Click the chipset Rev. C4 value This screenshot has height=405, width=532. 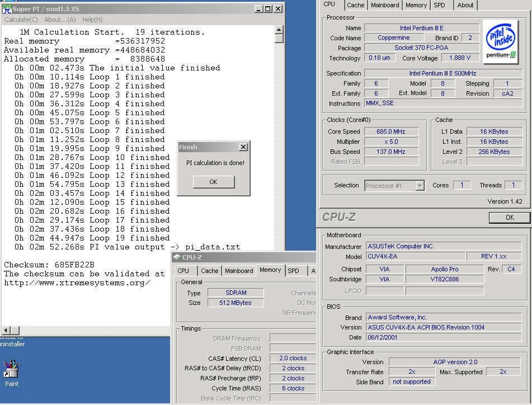[511, 269]
